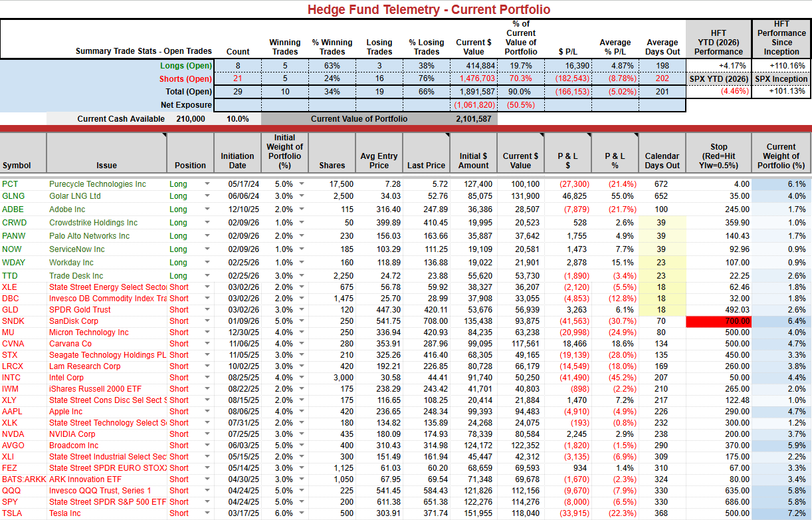Open the Initial Weight dropdown for GLNG
The width and height of the screenshot is (812, 520).
(302, 196)
